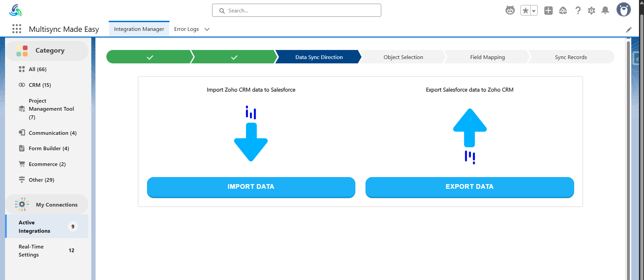Go back to second completed step
644x280 pixels.
click(x=234, y=57)
